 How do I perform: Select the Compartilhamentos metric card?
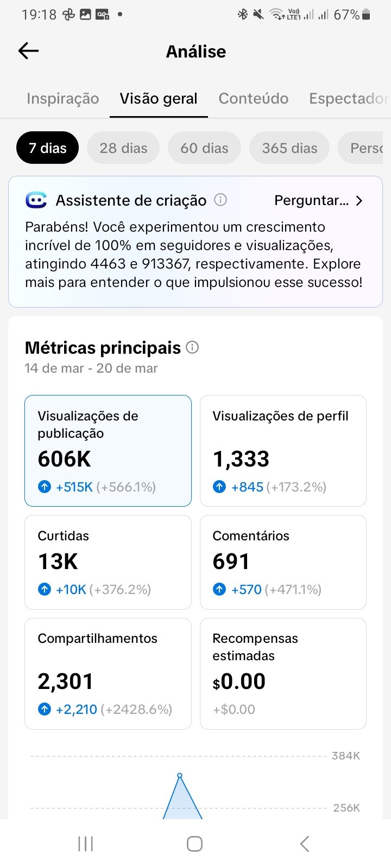(x=108, y=673)
